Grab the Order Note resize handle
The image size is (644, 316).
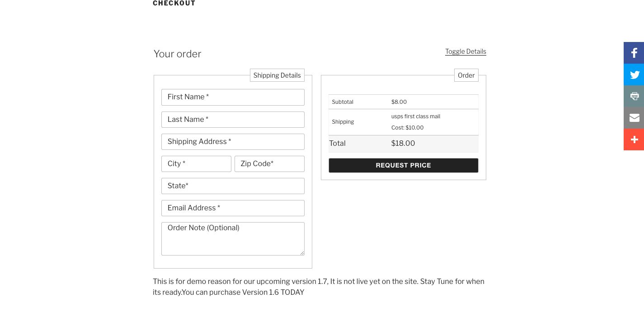click(x=302, y=253)
